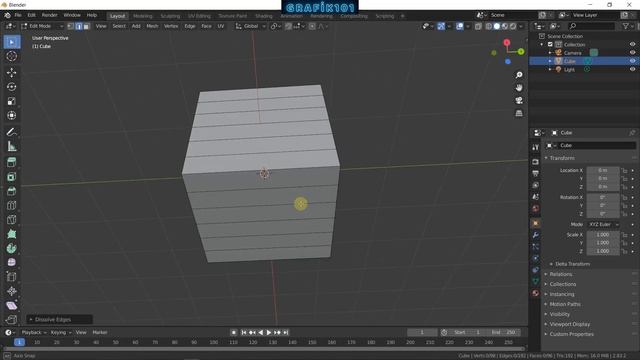Open the Edit Mode dropdown
This screenshot has height=360, width=640.
[42, 26]
